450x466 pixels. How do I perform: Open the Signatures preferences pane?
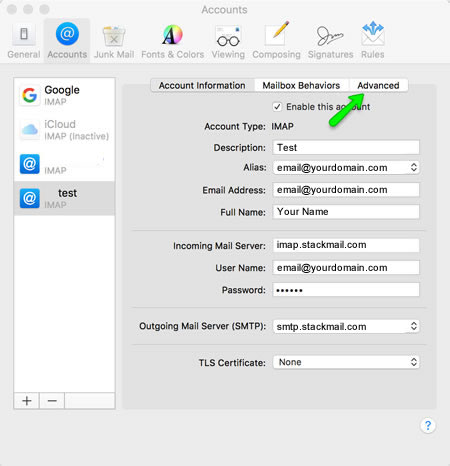point(330,41)
